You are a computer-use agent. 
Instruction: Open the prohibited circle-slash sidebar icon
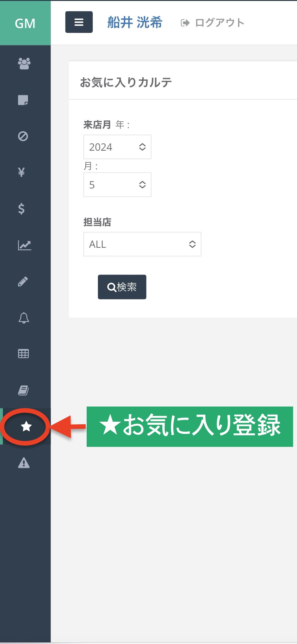click(23, 136)
